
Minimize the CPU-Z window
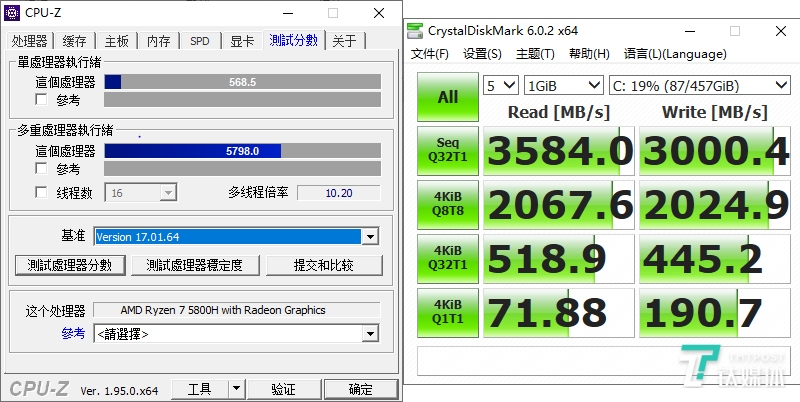[x=287, y=13]
